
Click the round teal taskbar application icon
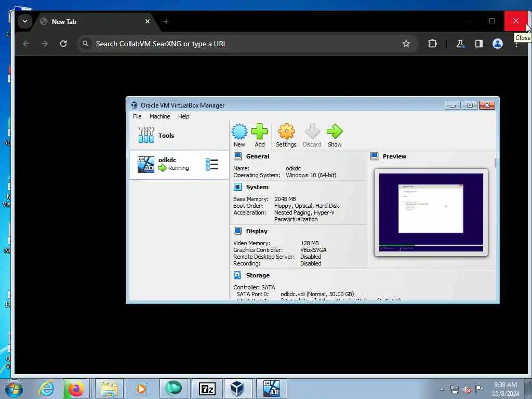pos(174,388)
